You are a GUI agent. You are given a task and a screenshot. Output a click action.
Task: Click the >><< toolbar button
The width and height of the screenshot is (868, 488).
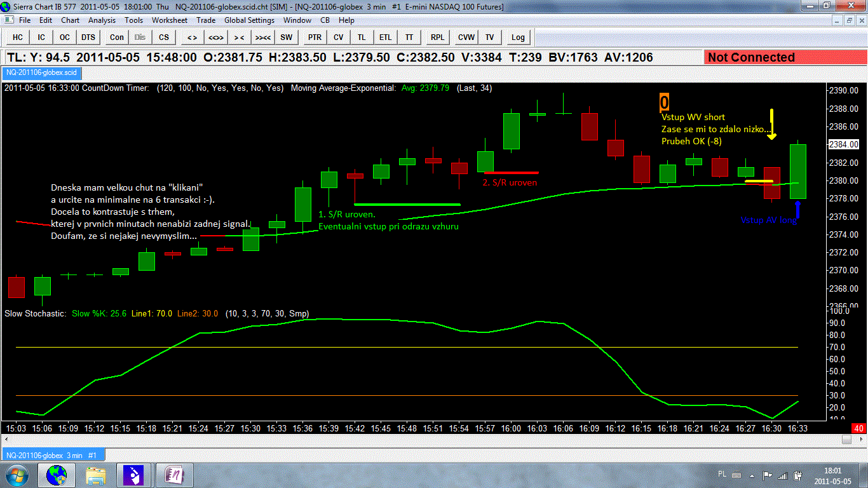[263, 37]
